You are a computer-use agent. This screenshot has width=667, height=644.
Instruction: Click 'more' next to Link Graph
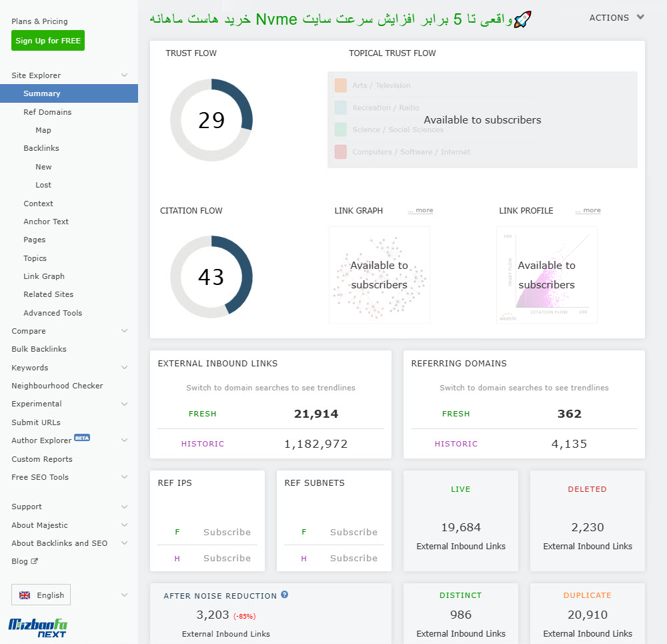420,210
